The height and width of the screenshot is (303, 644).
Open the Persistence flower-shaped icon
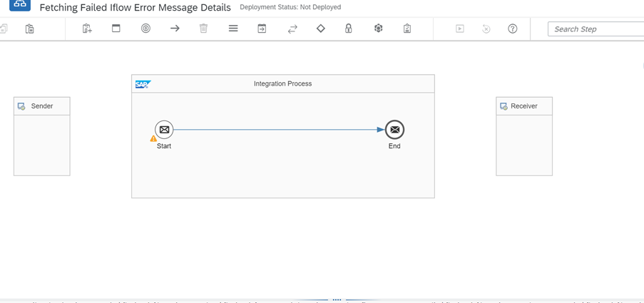378,29
